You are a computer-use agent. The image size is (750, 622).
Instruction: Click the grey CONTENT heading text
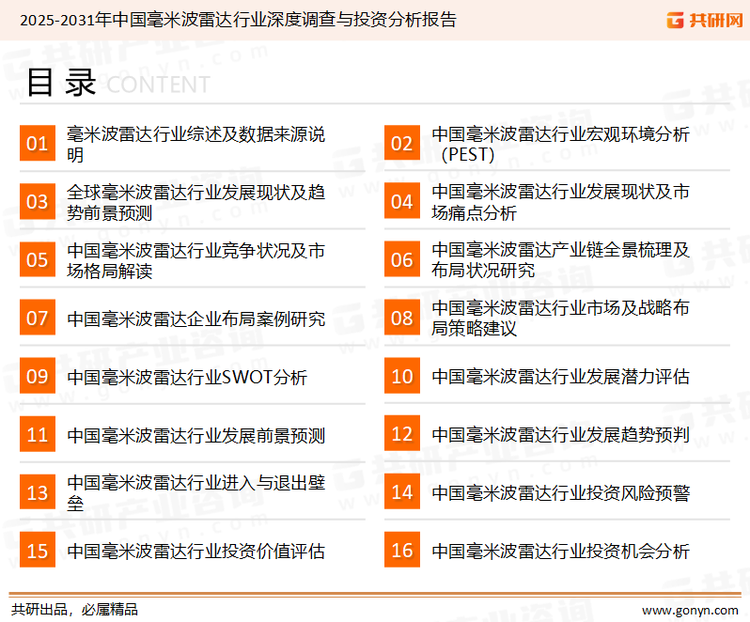point(158,85)
